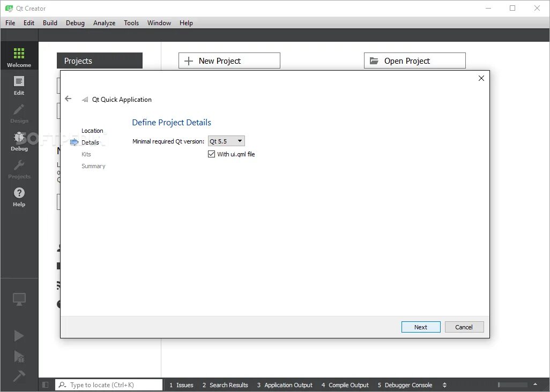Click Open Project button
The width and height of the screenshot is (550, 392).
pos(414,61)
